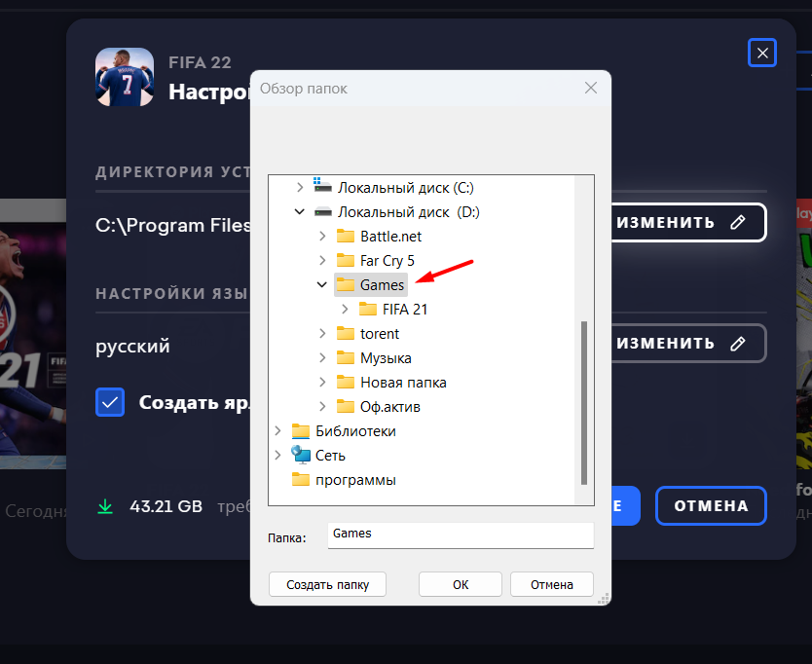Click the Local Disk (D:) drive icon
This screenshot has height=664, width=812.
tap(323, 212)
